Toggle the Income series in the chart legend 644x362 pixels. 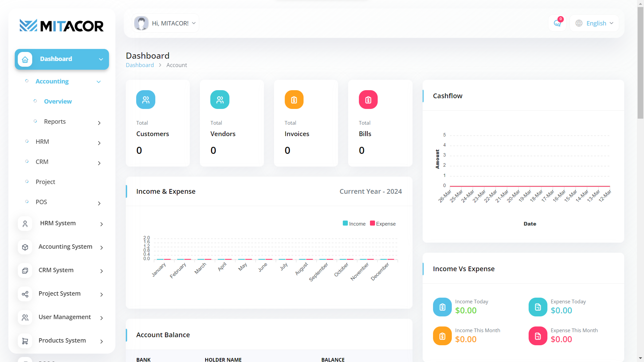(354, 224)
